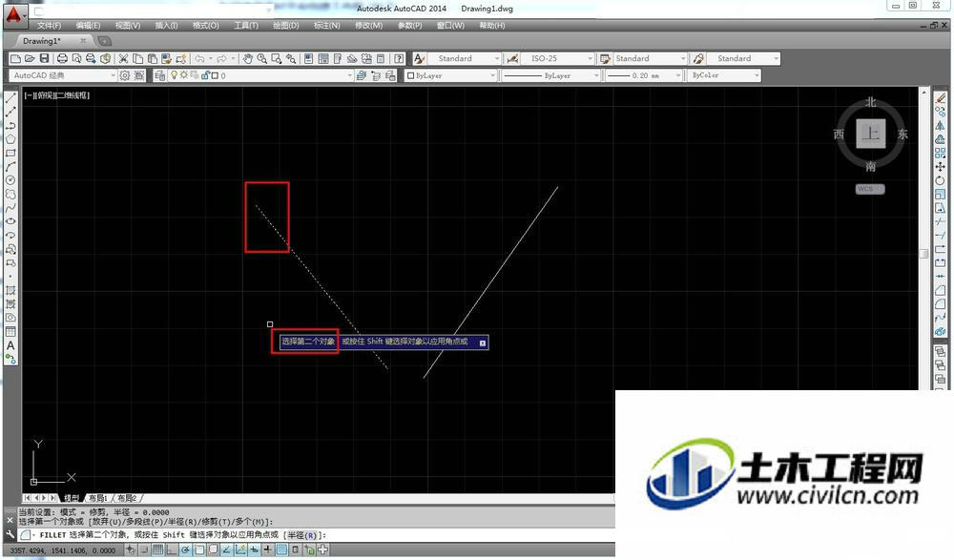Click the viewport label [-][俯视][二维线框]
The image size is (954, 560).
point(56,95)
